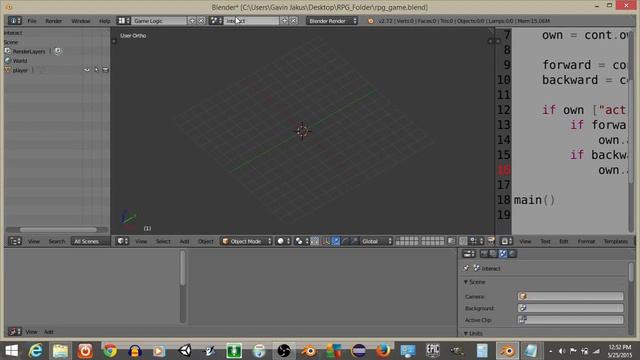
Task: Toggle renderability of player object
Action: (105, 70)
